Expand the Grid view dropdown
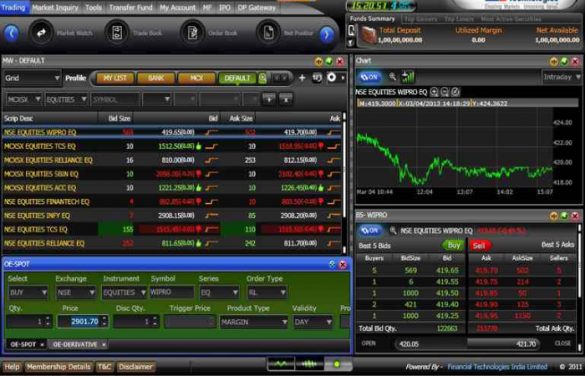The image size is (585, 376). [32, 78]
